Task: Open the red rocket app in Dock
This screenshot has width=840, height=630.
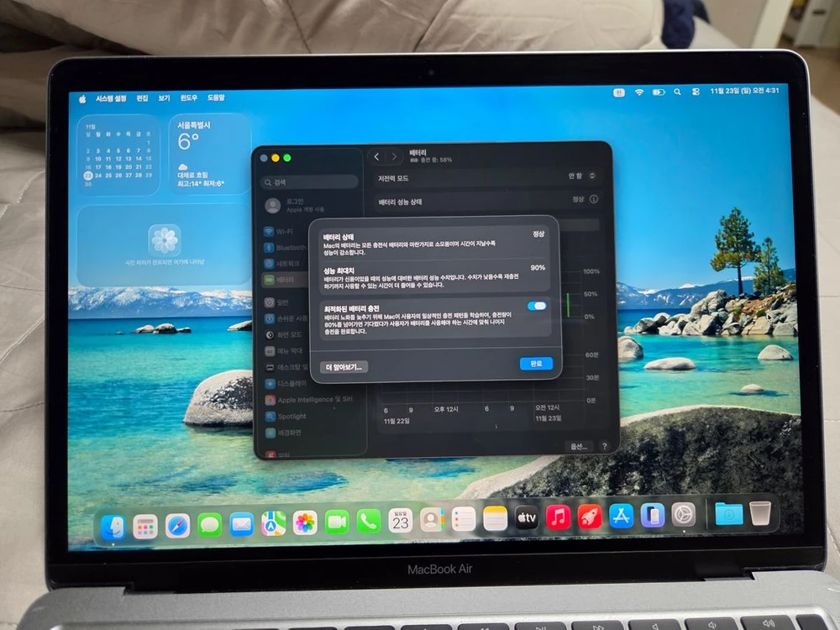Action: [590, 517]
